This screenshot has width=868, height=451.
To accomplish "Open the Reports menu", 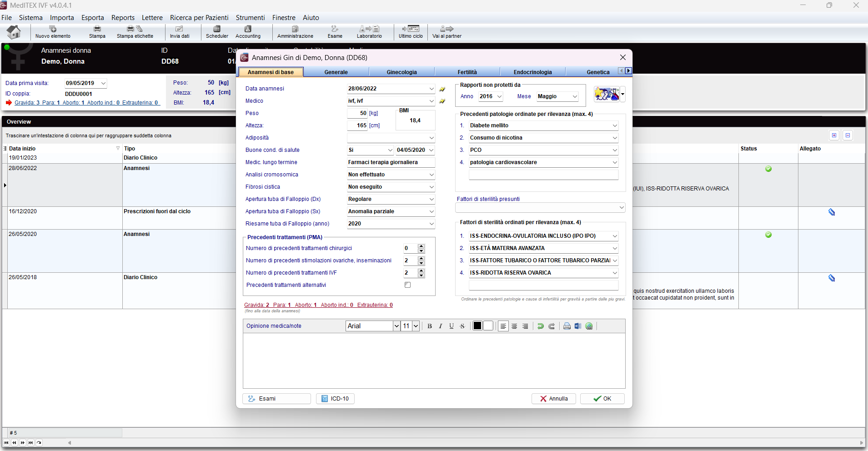I will click(123, 18).
